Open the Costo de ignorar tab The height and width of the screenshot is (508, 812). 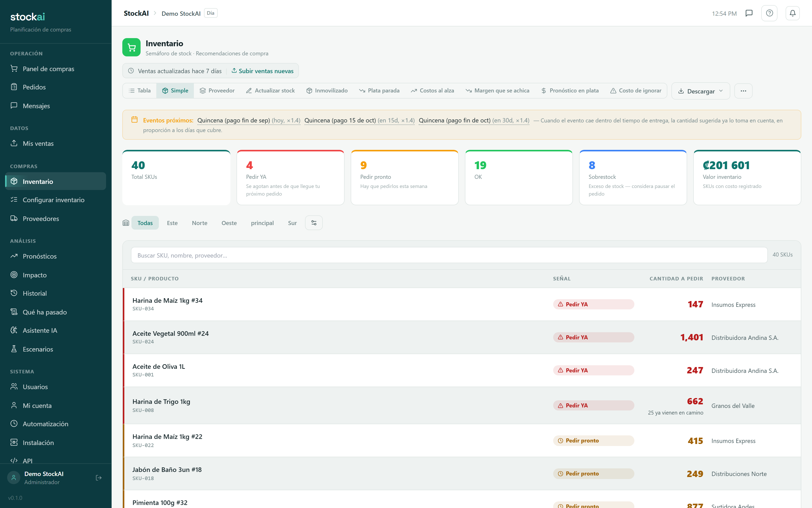(x=636, y=91)
